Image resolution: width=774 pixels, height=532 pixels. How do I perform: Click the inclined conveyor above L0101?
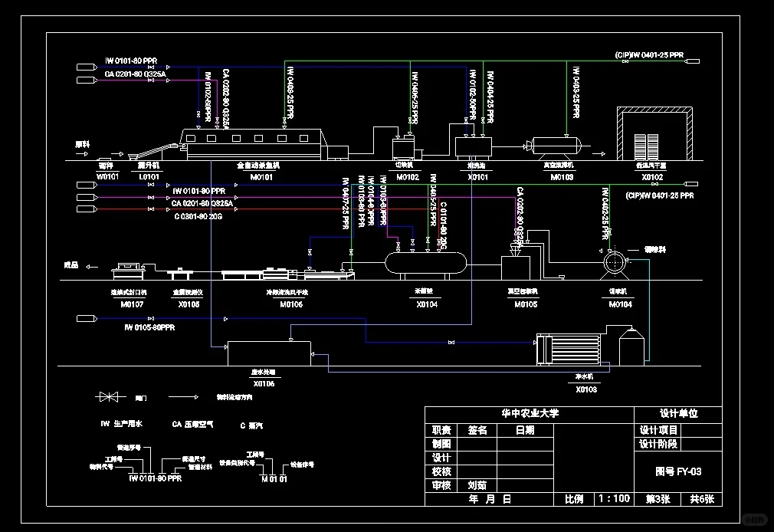click(x=154, y=151)
